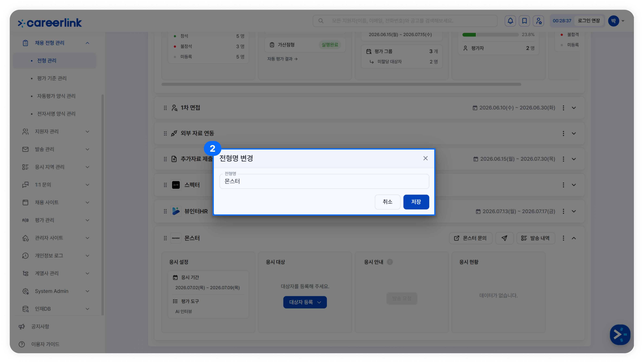Cancel the 전형명 변경 dialog
Viewport: 644px width, 363px height.
pos(388,202)
